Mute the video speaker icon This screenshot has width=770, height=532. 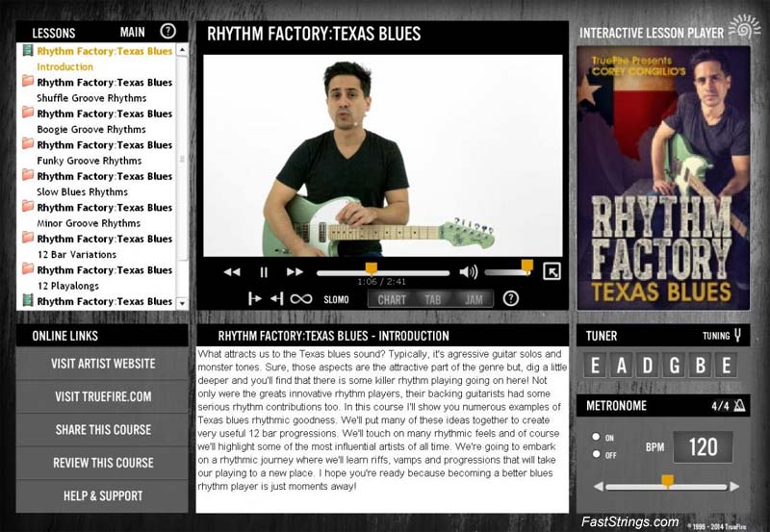pyautogui.click(x=469, y=272)
